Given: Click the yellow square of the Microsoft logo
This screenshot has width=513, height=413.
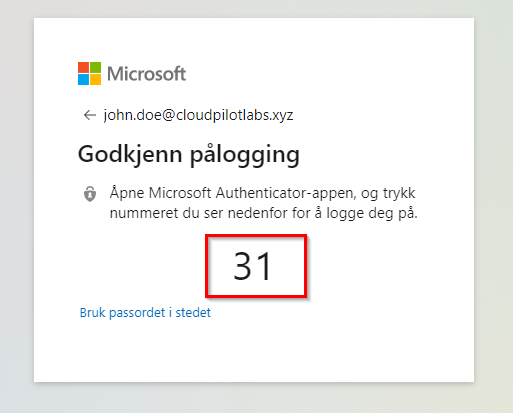Looking at the screenshot, I should [x=95, y=79].
